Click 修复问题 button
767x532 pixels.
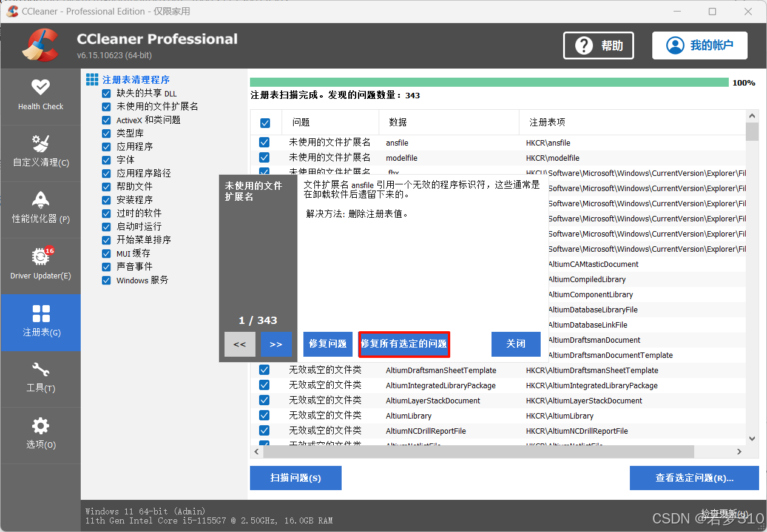[x=328, y=344]
